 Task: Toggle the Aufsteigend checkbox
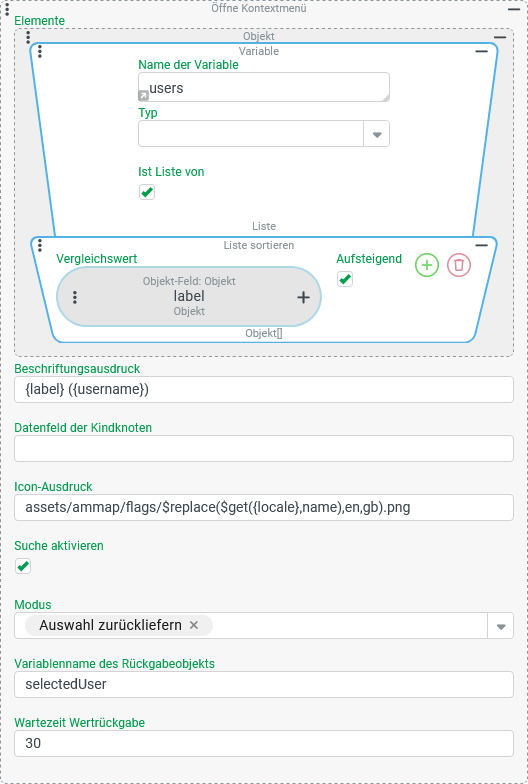coord(344,279)
